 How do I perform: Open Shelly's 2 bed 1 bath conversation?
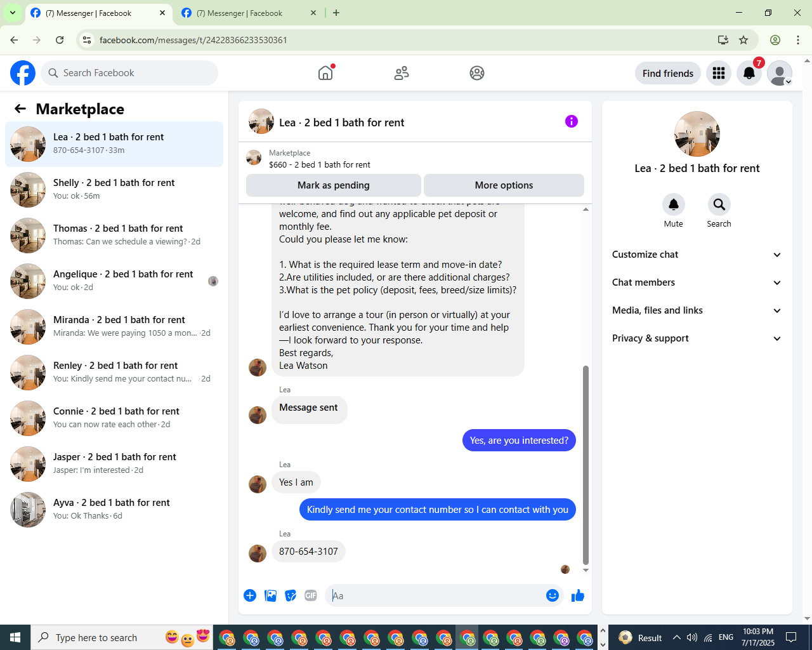click(x=114, y=190)
